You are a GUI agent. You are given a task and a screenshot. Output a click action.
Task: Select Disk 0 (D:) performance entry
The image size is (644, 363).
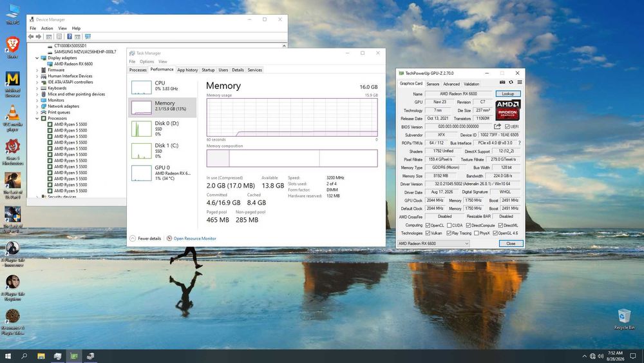pyautogui.click(x=162, y=128)
